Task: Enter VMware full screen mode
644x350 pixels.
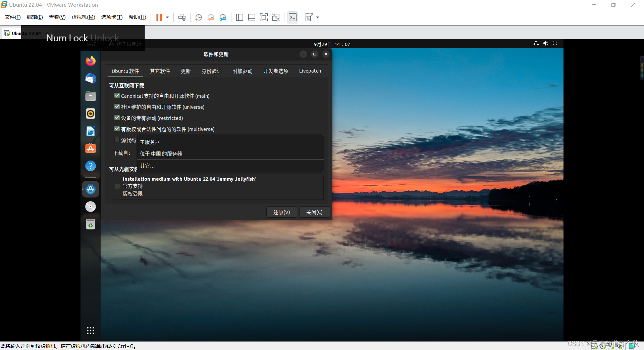Action: [x=264, y=17]
